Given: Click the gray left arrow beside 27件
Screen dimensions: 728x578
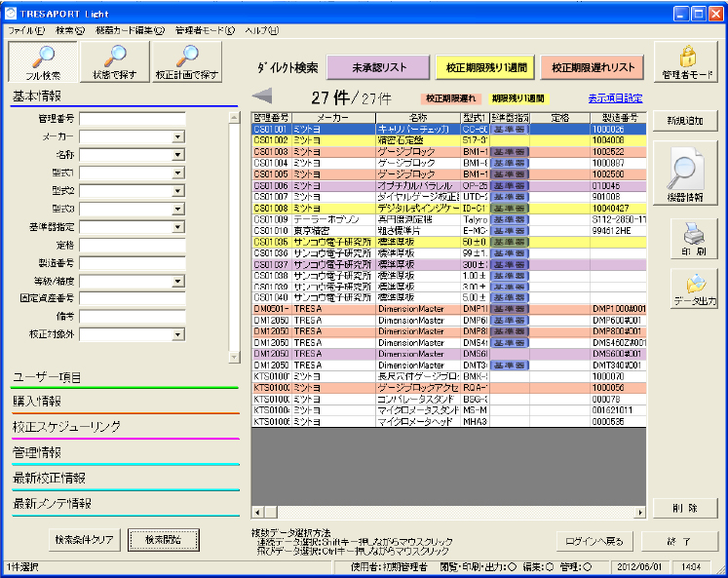Looking at the screenshot, I should pos(262,96).
